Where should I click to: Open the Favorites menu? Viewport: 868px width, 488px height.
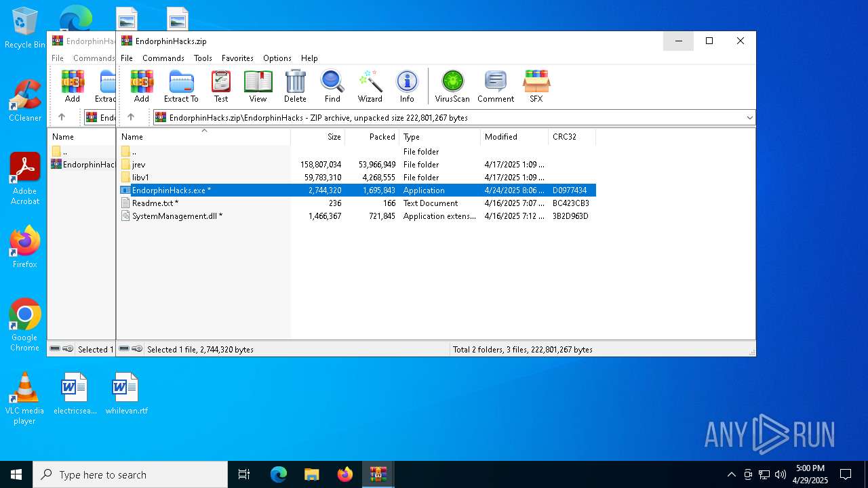[237, 58]
